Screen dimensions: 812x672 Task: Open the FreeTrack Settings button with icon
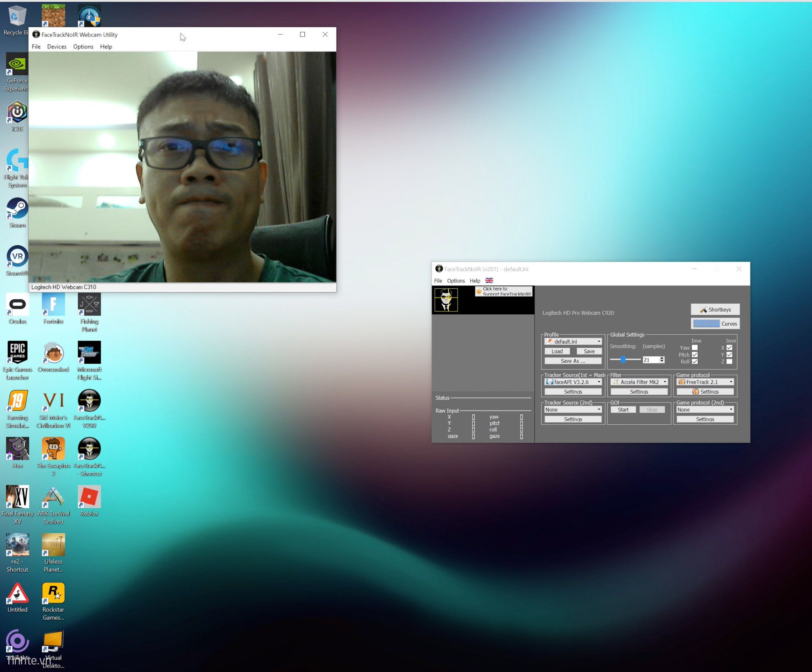click(x=705, y=392)
